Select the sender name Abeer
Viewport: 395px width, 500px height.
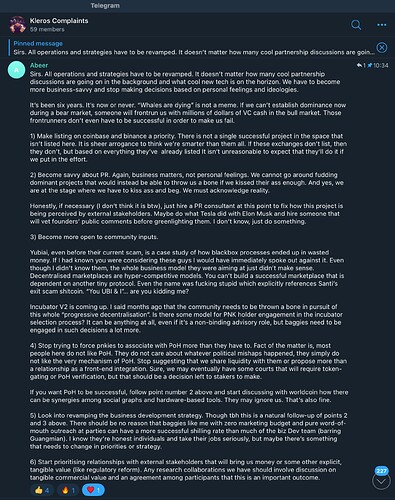39,65
